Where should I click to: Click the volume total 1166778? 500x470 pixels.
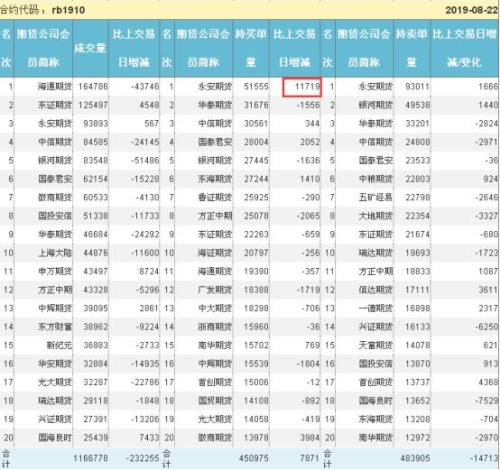pyautogui.click(x=91, y=458)
